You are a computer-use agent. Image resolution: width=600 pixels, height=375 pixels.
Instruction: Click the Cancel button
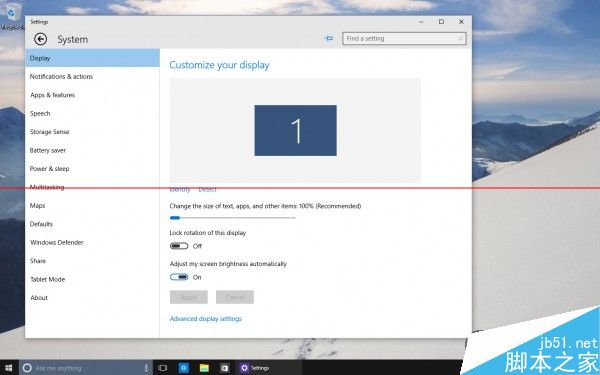tap(235, 297)
